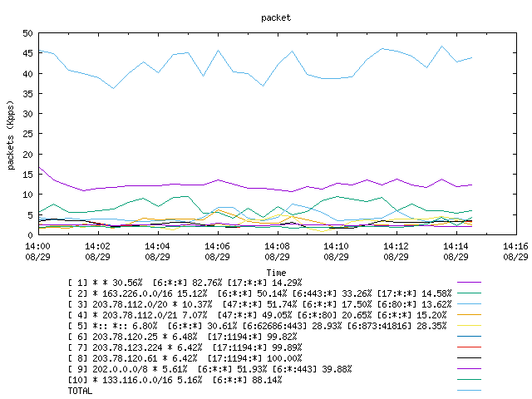Click the 14:08 08/29 time axis label
The image size is (532, 399).
[x=277, y=251]
